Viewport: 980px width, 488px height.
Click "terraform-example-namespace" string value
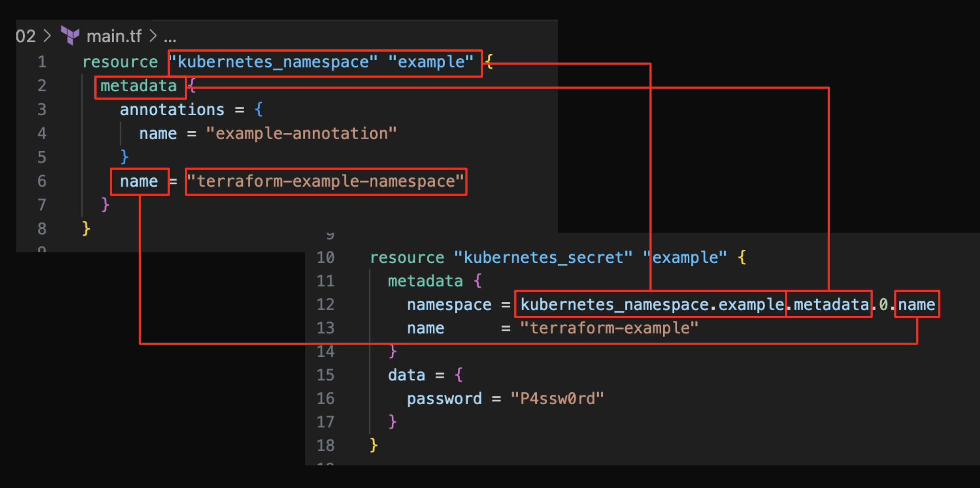(x=325, y=181)
